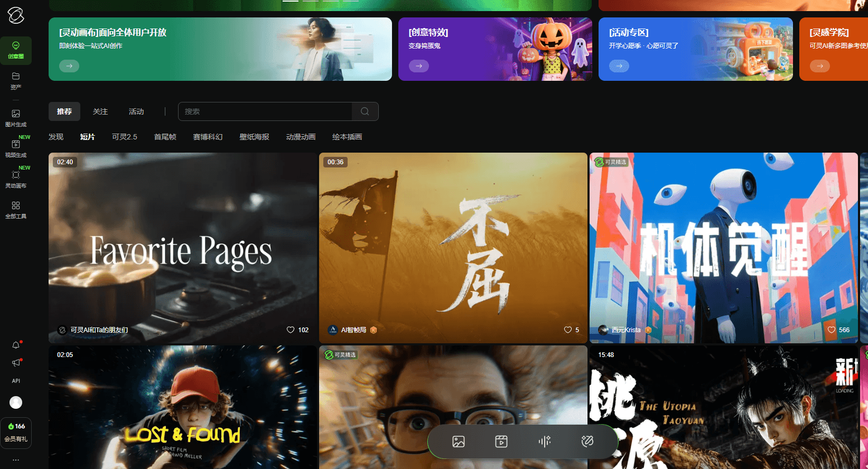Click the API link in sidebar
The image size is (868, 469).
pyautogui.click(x=16, y=381)
